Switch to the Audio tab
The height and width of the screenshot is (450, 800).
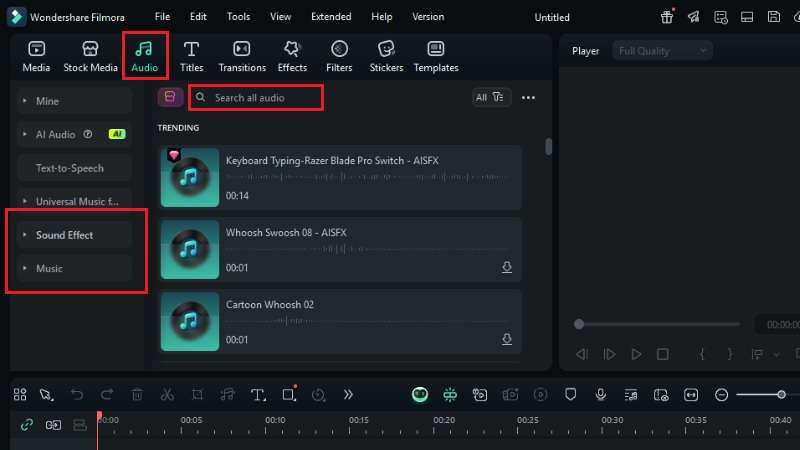click(x=145, y=56)
